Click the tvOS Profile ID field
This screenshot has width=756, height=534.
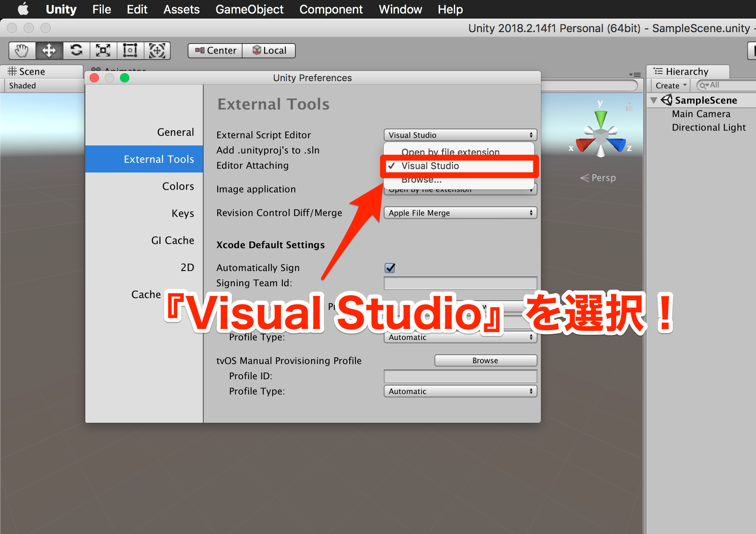coord(460,376)
